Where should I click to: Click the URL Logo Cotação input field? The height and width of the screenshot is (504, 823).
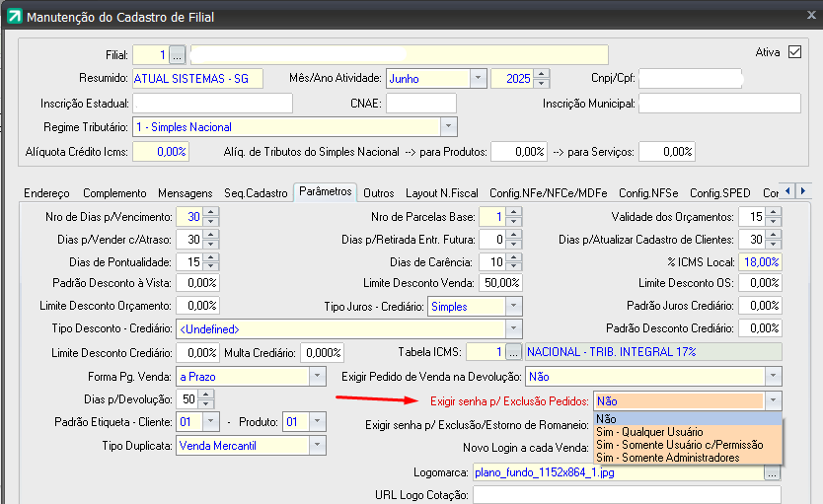(x=627, y=494)
